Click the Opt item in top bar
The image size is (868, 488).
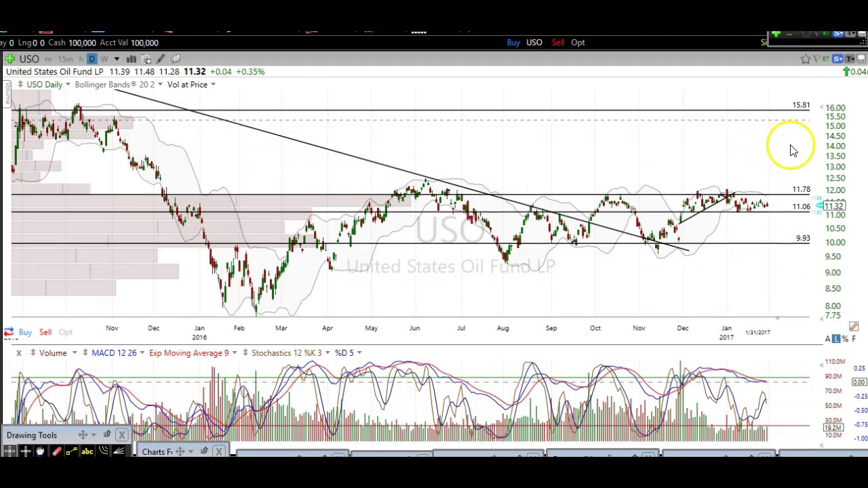[578, 43]
